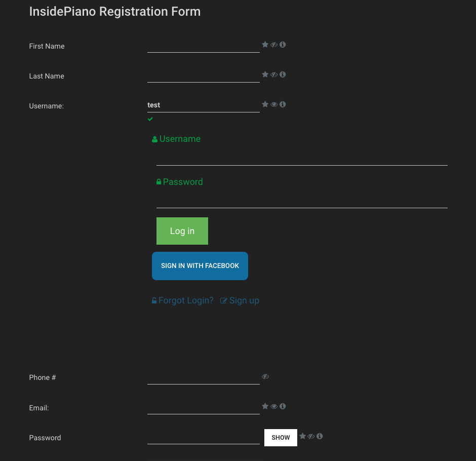Click Sign in with Facebook button
The height and width of the screenshot is (461, 476).
tap(200, 266)
